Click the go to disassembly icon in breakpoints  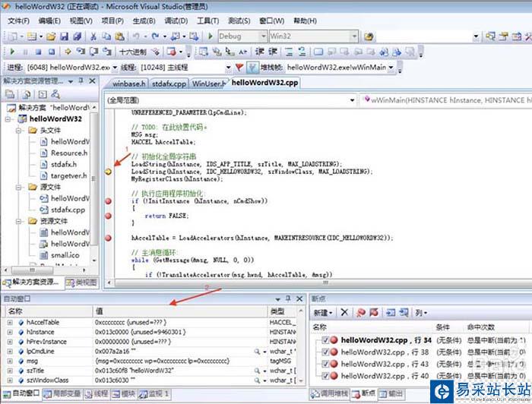click(404, 312)
